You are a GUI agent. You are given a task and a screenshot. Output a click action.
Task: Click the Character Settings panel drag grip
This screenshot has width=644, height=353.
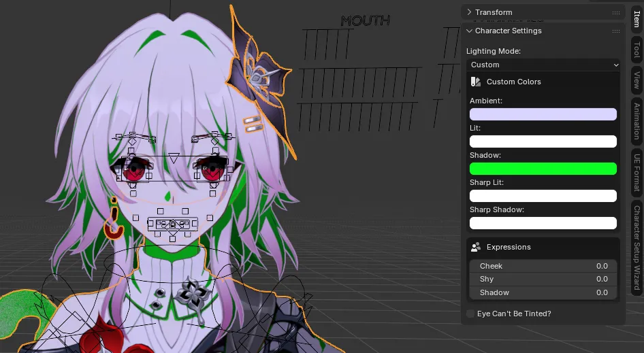(x=615, y=31)
